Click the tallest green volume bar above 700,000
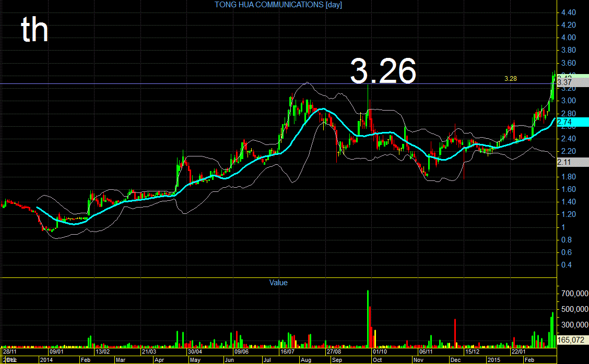 (x=368, y=318)
